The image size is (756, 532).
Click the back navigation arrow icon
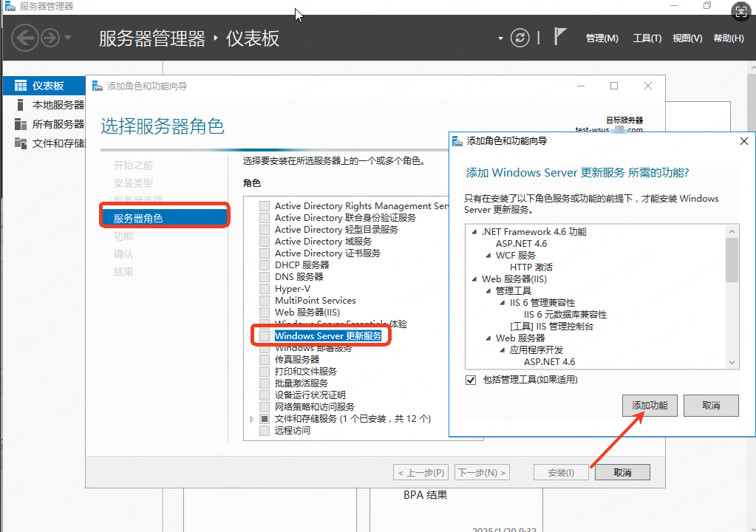pyautogui.click(x=24, y=38)
